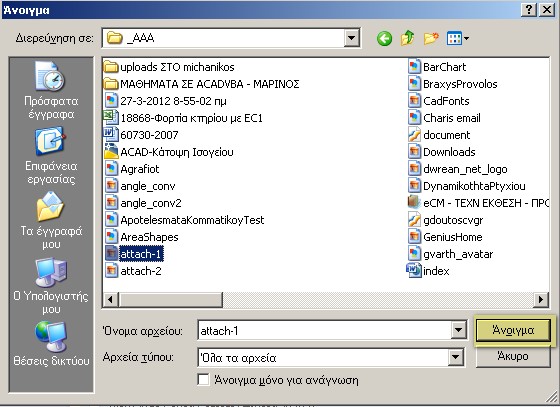Expand the Διερεύνηση σε folder dropdown
The width and height of the screenshot is (560, 407).
[351, 38]
